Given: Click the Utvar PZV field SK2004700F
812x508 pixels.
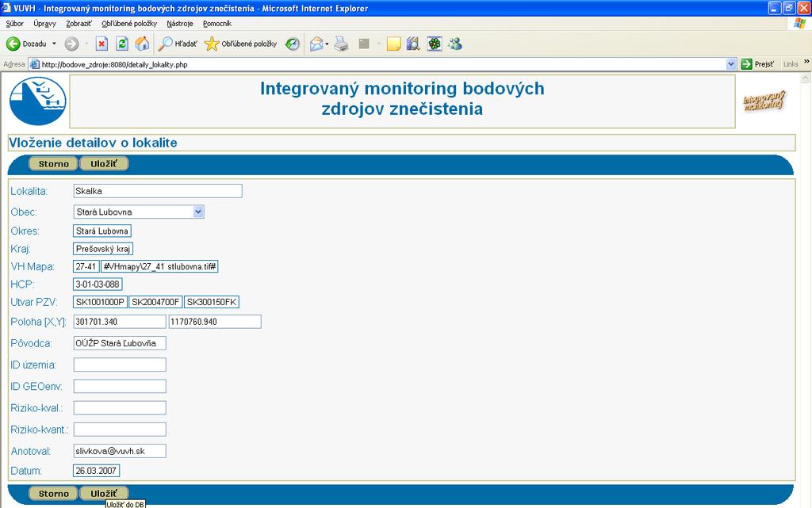Looking at the screenshot, I should [x=155, y=302].
